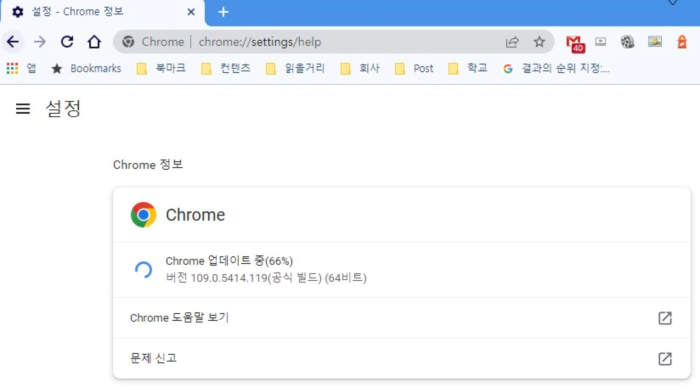700x387 pixels.
Task: Click the screen extension icon next to Gmail
Action: tap(601, 42)
